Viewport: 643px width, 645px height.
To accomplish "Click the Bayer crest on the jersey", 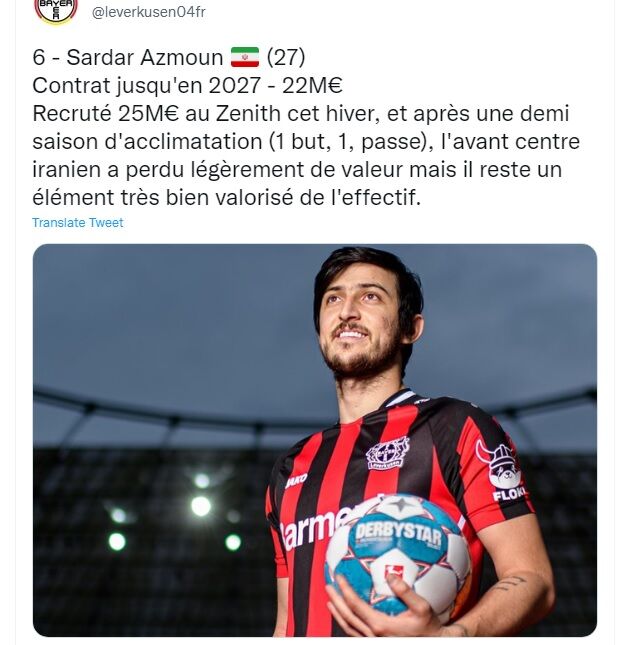I will coord(387,454).
